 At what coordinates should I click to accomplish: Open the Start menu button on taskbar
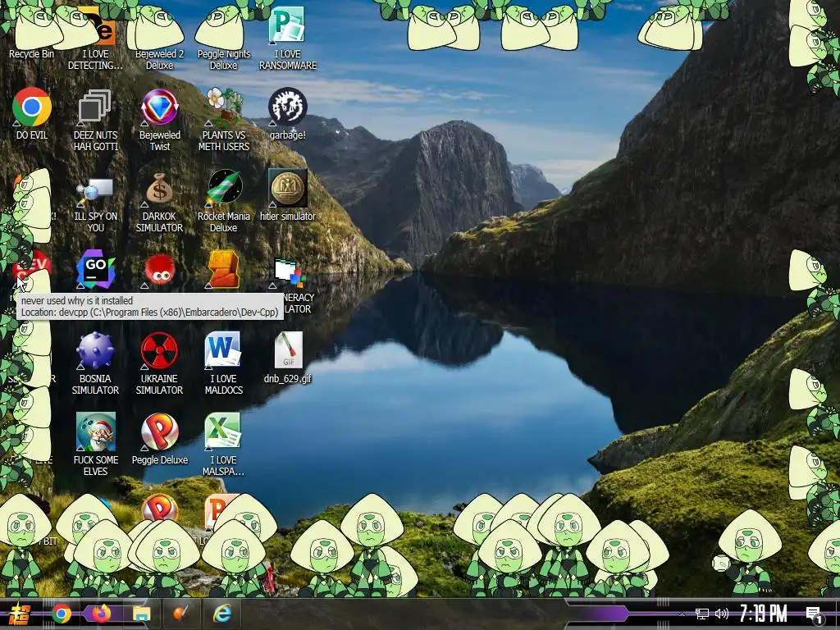(20, 614)
